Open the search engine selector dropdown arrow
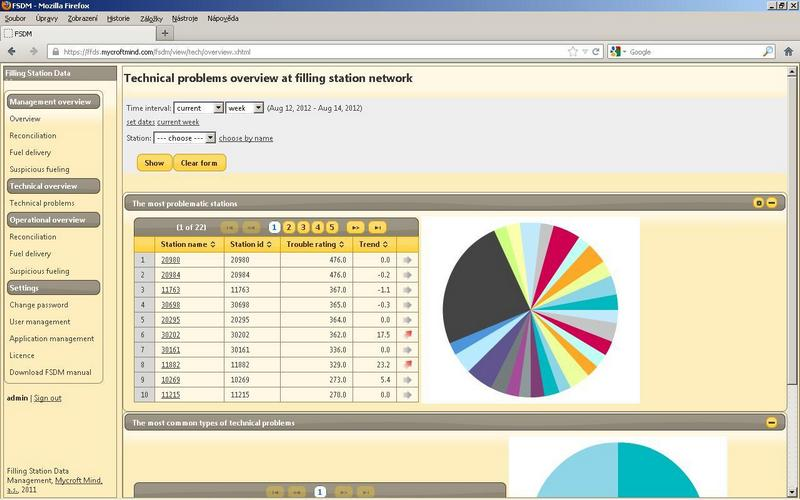The height and width of the screenshot is (500, 800). (624, 52)
